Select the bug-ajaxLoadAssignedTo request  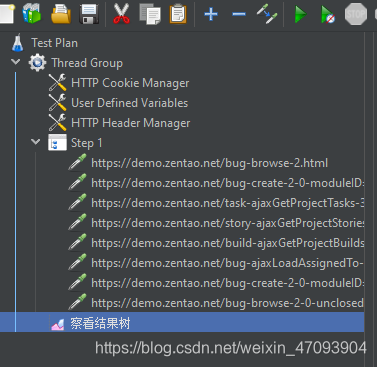[x=228, y=263]
